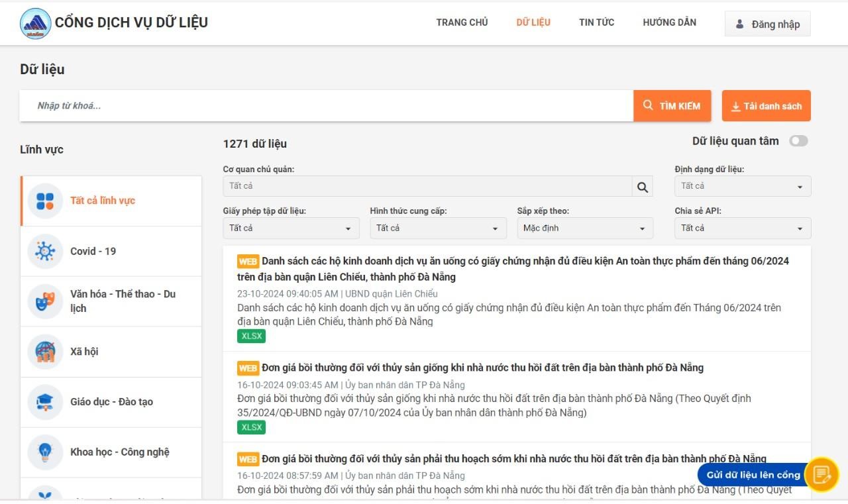
Task: Click the TÌM KIẾM search button
Action: [672, 106]
